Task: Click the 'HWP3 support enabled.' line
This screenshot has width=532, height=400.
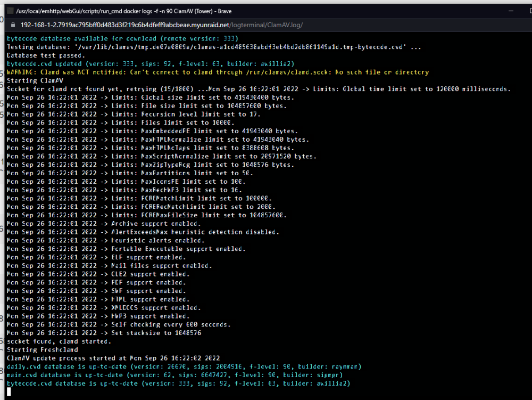Action: [98, 316]
